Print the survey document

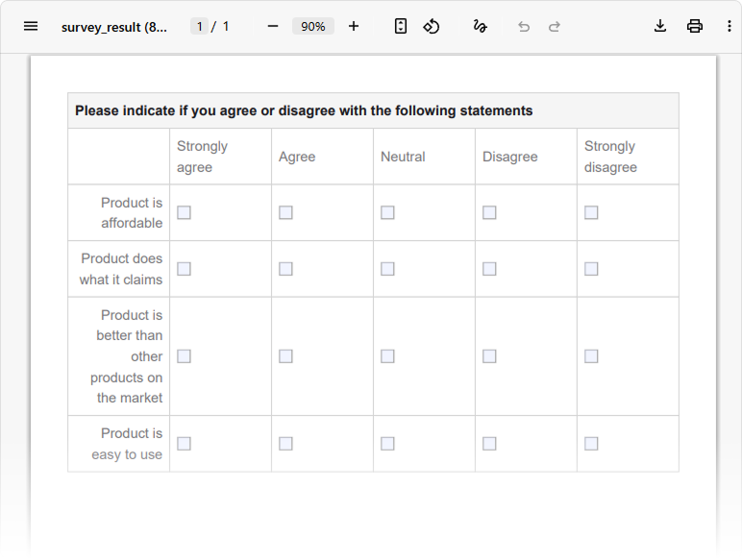click(695, 26)
